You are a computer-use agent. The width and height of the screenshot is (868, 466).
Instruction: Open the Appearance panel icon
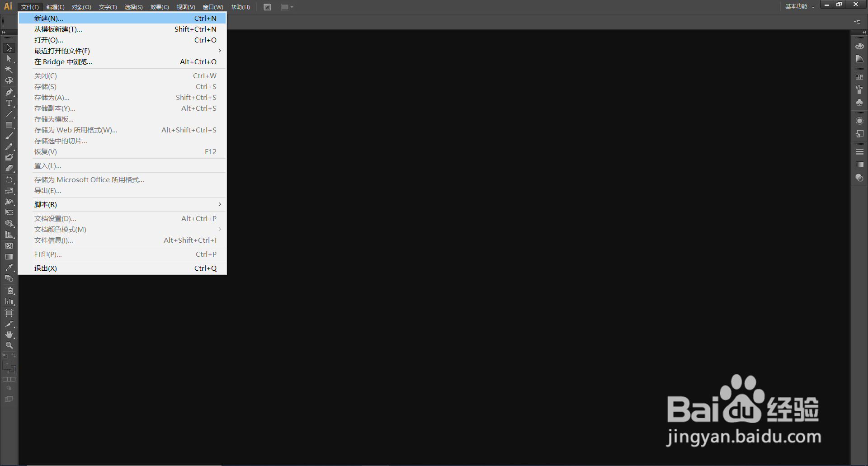tap(859, 121)
